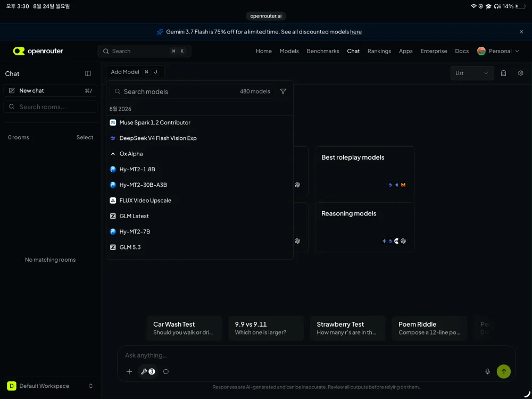Try the Poem Riddle prompt
This screenshot has height=399, width=532.
[x=429, y=328]
